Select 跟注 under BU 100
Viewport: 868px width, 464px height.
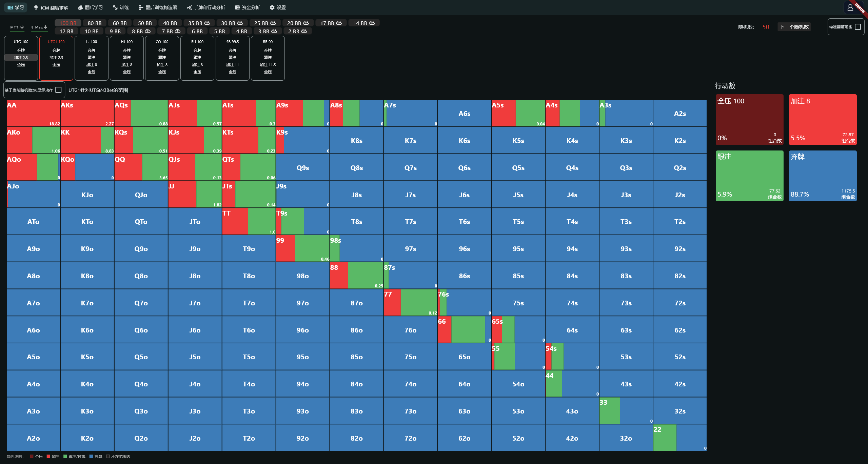tap(197, 58)
